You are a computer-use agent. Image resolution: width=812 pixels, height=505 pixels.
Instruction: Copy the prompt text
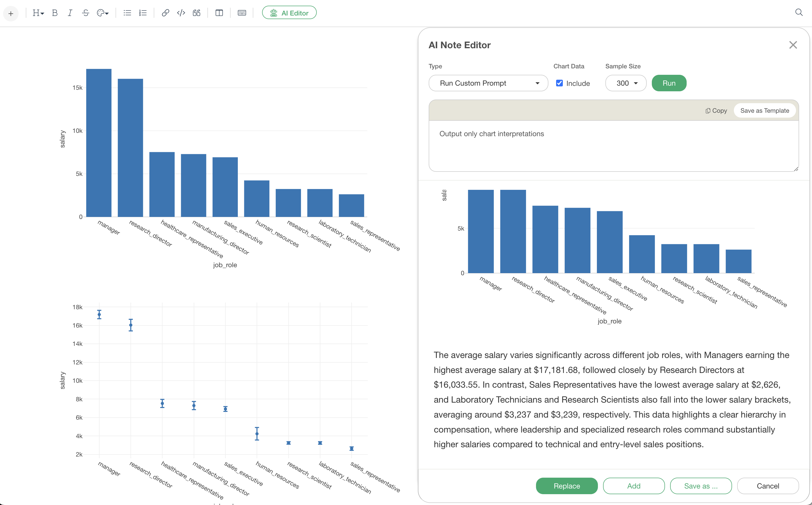[x=716, y=111]
